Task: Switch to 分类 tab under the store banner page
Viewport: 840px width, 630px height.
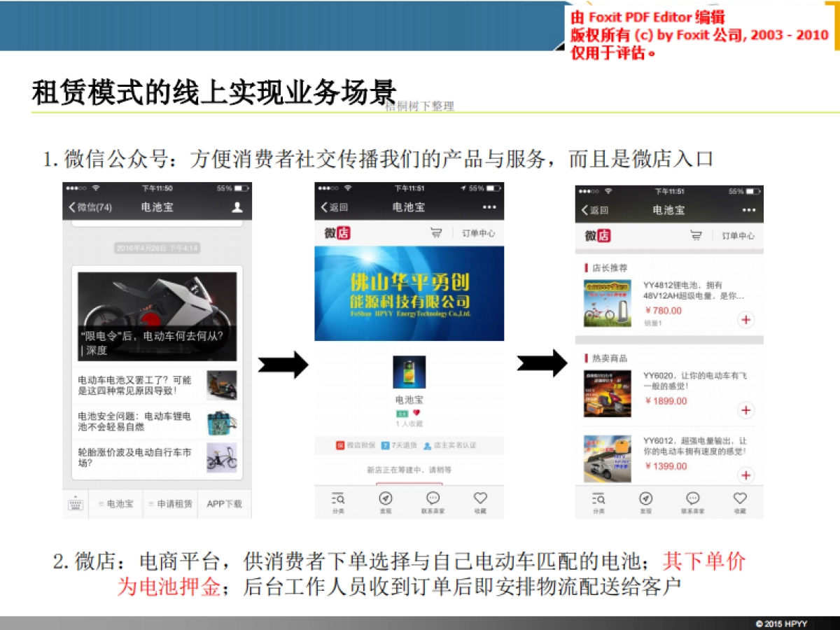Action: (338, 501)
